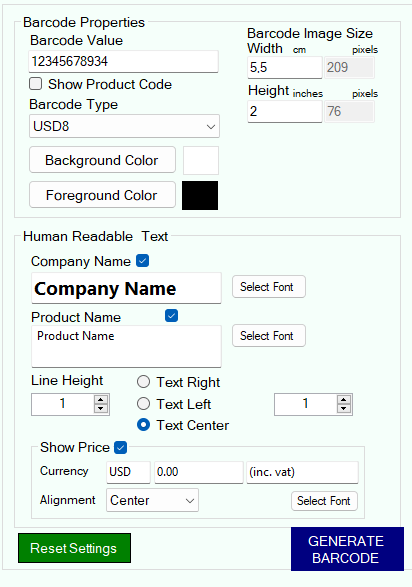Image resolution: width=412 pixels, height=587 pixels.
Task: Click the black foreground color swatch
Action: (x=200, y=195)
